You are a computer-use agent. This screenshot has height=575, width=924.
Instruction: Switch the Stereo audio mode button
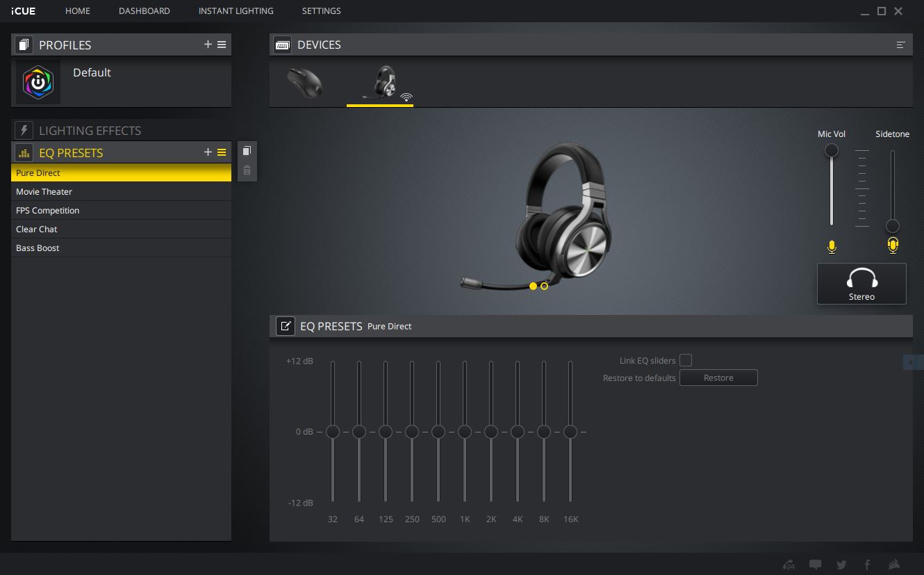tap(861, 284)
